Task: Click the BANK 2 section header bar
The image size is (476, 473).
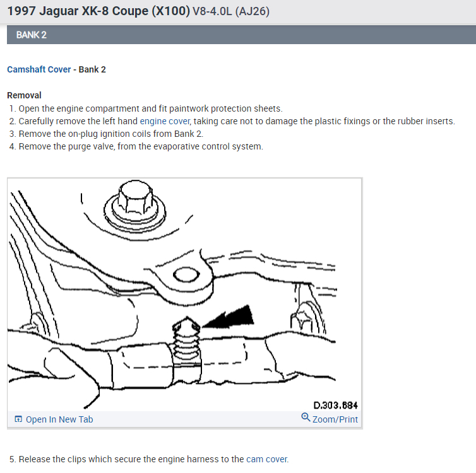Action: (x=241, y=35)
